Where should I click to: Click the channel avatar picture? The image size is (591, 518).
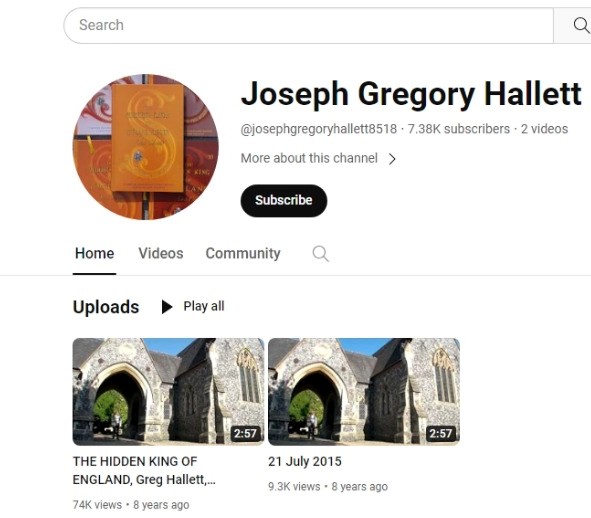(146, 147)
